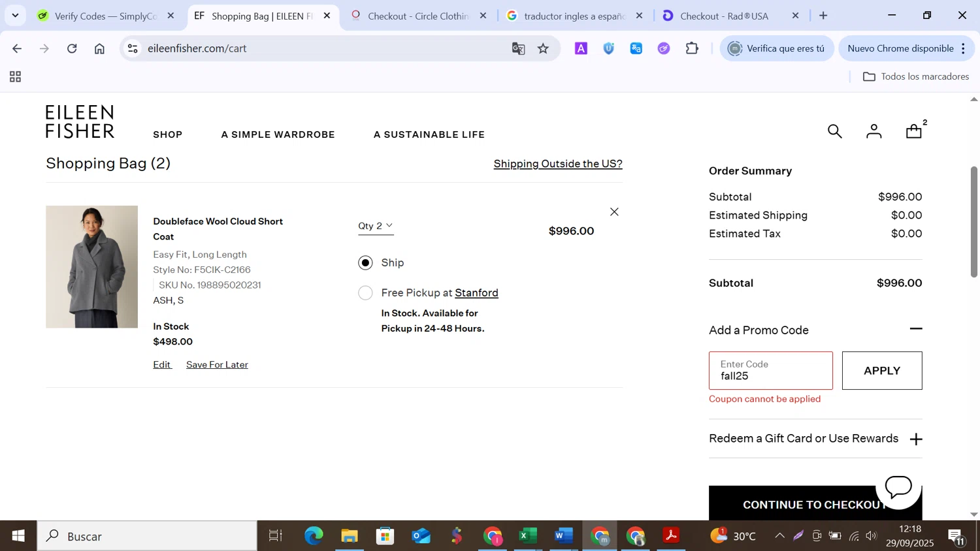This screenshot has height=551, width=980.
Task: Collapse the Add a Promo Code section
Action: tap(916, 329)
